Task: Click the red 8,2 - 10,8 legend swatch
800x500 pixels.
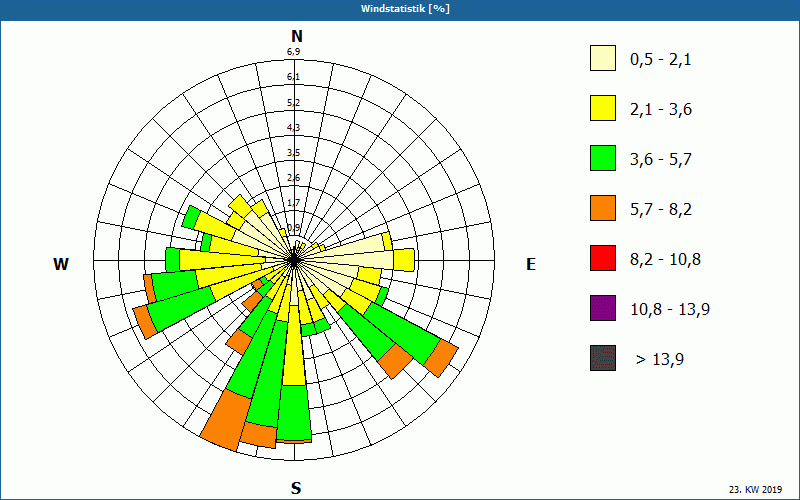Action: coord(603,258)
